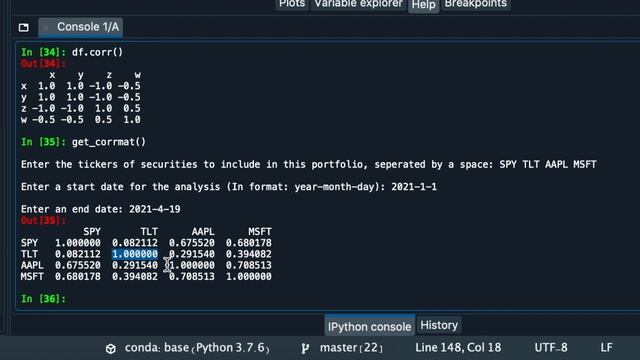640x360 pixels.
Task: Click master [22] branch status
Action: 351,348
